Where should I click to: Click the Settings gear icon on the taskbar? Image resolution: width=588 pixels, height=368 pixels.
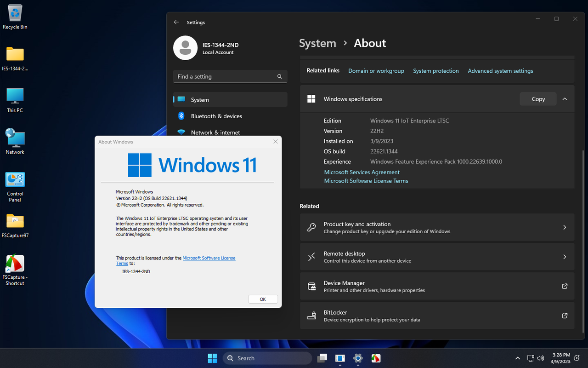(358, 358)
